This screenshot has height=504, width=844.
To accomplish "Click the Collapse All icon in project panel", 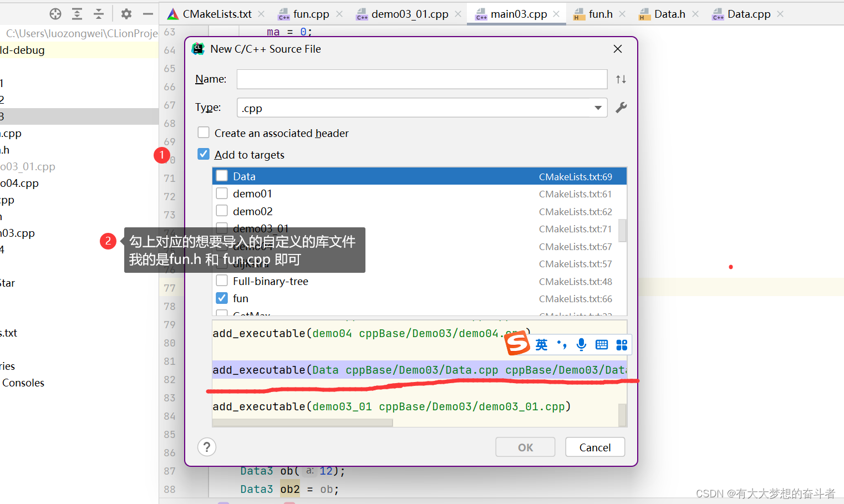I will [99, 14].
